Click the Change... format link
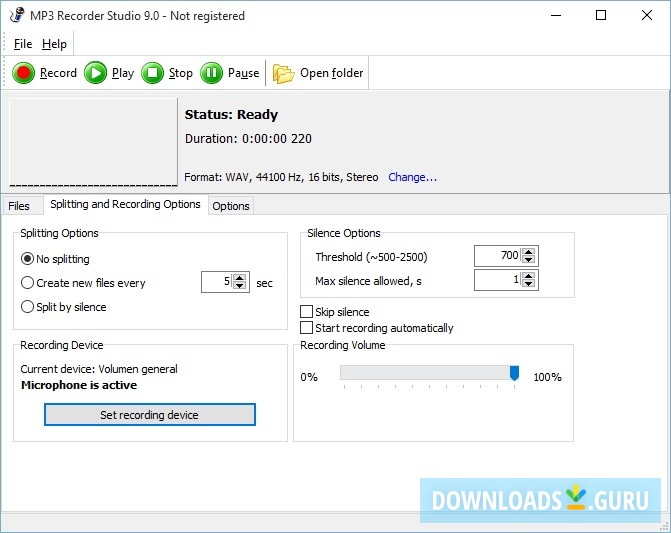Viewport: 671px width, 533px height. coord(413,177)
